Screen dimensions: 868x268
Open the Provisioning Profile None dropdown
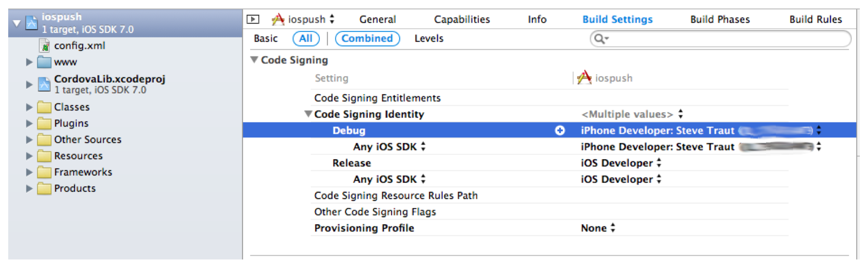click(598, 228)
